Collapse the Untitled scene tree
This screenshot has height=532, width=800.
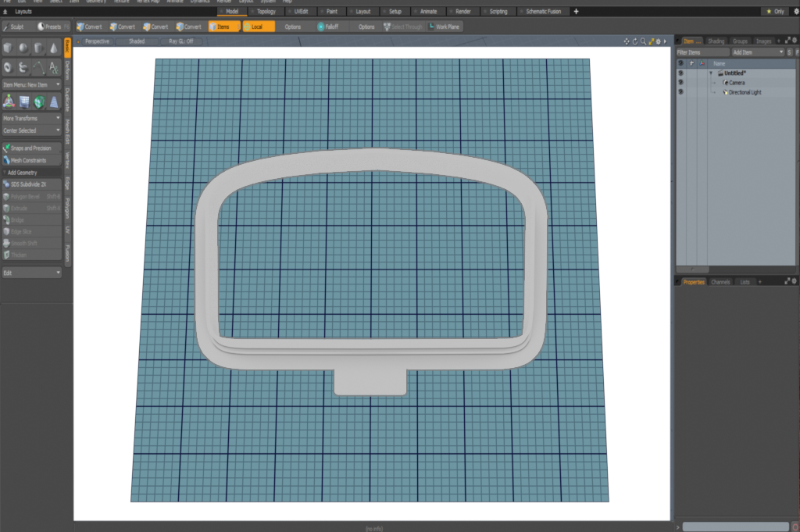pyautogui.click(x=711, y=73)
